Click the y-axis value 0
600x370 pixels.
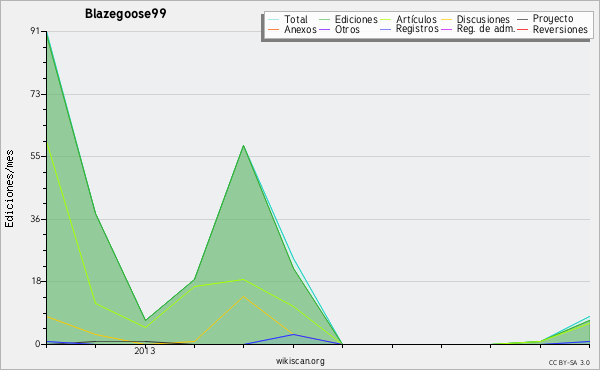(x=38, y=344)
